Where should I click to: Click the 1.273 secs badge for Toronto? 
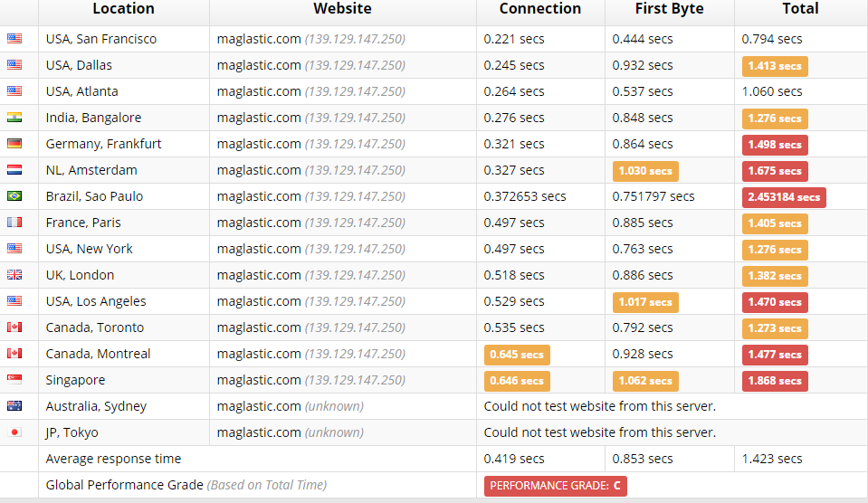click(775, 328)
